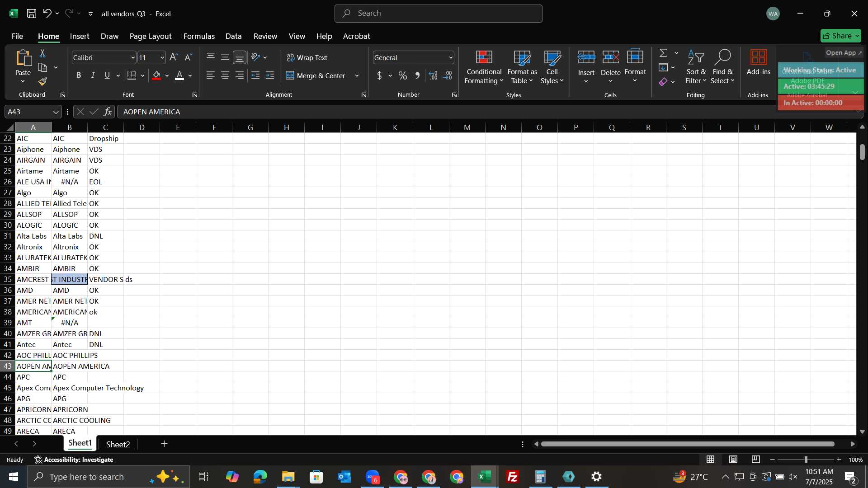
Task: Click Increase Indent icon
Action: click(270, 75)
